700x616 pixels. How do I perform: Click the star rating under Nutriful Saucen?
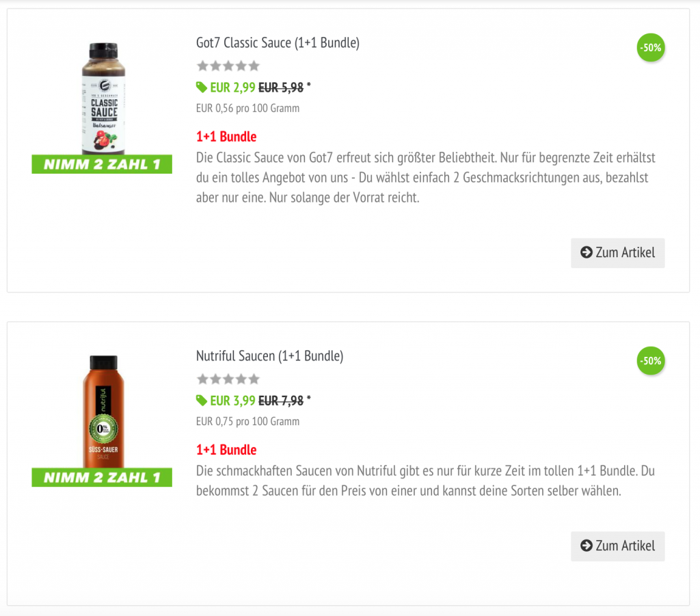click(x=228, y=379)
